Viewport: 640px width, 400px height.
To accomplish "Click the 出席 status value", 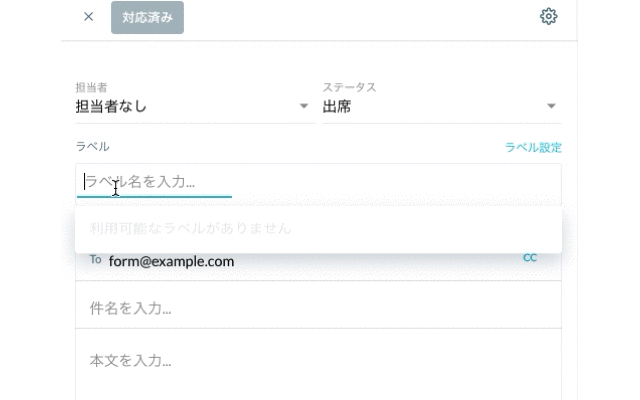I will point(337,106).
